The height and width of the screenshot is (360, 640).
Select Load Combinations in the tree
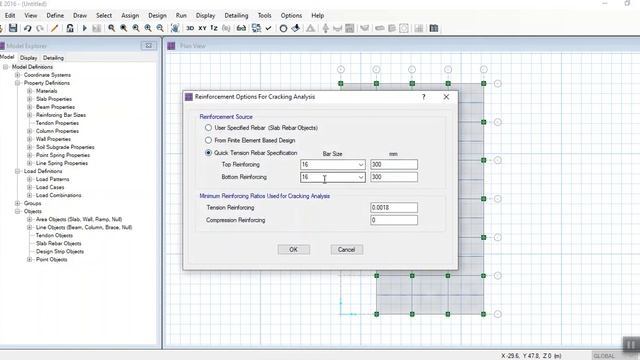click(58, 195)
